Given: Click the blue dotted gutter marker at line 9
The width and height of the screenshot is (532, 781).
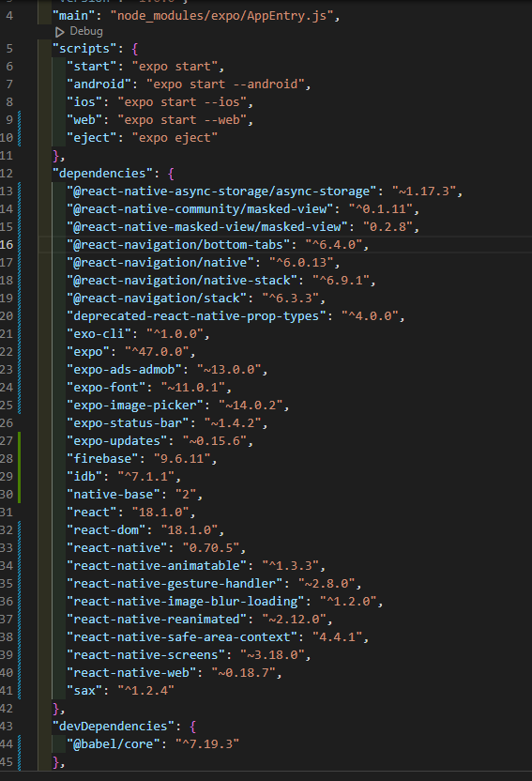Looking at the screenshot, I should coord(20,120).
